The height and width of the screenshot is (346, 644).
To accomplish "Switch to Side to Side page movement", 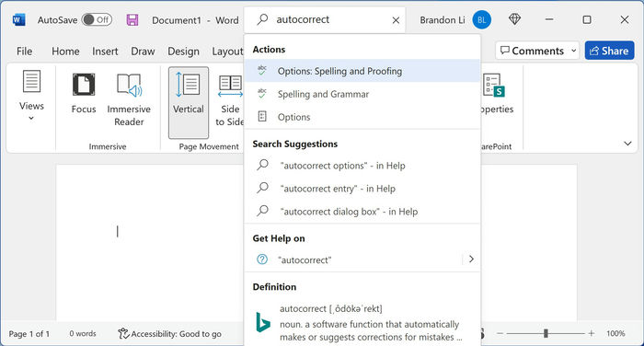I will tap(229, 100).
